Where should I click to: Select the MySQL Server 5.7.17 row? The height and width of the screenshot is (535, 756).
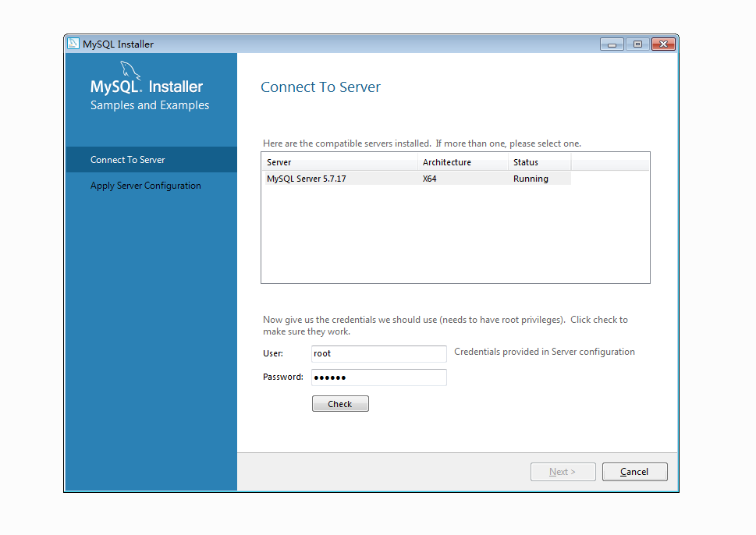pos(417,179)
